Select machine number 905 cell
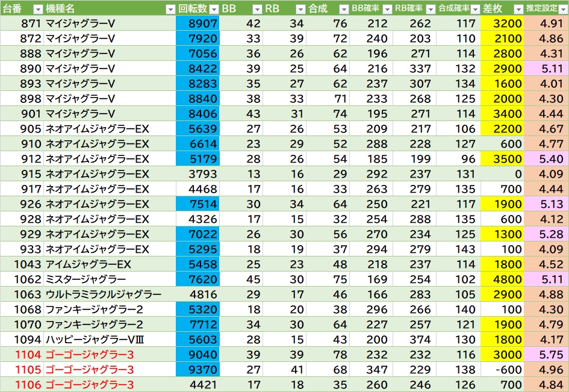The height and width of the screenshot is (392, 569). click(22, 129)
